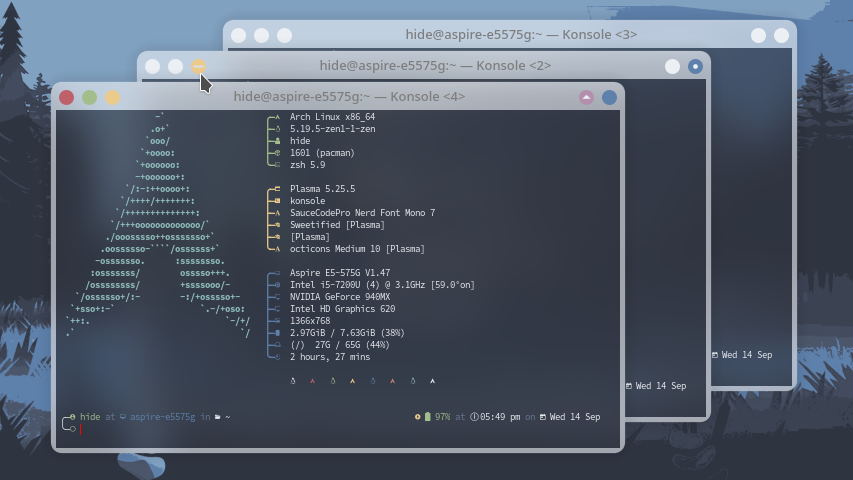The width and height of the screenshot is (853, 480).
Task: Click the computer icon before aspire-e5575g in prompt
Action: [123, 417]
